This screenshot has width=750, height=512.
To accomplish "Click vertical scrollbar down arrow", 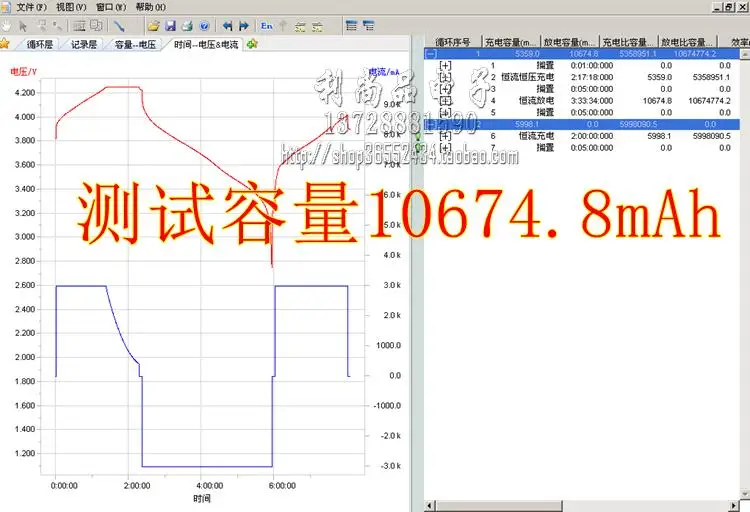I will tap(745, 493).
